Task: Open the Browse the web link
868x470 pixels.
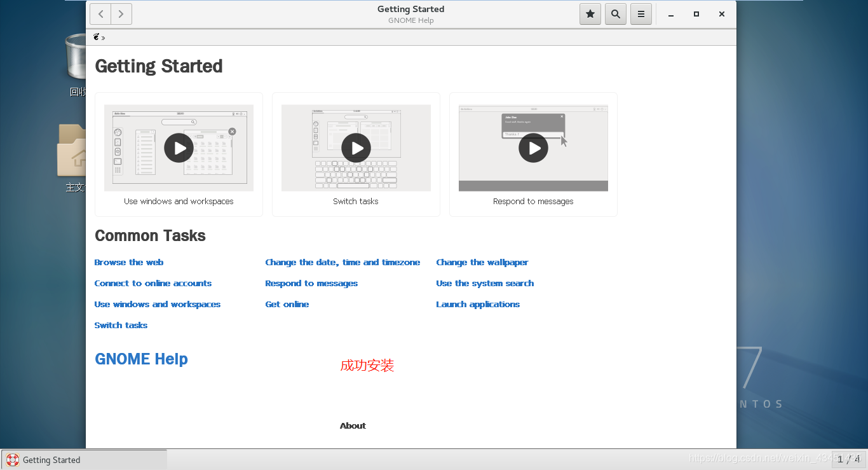Action: pos(129,262)
